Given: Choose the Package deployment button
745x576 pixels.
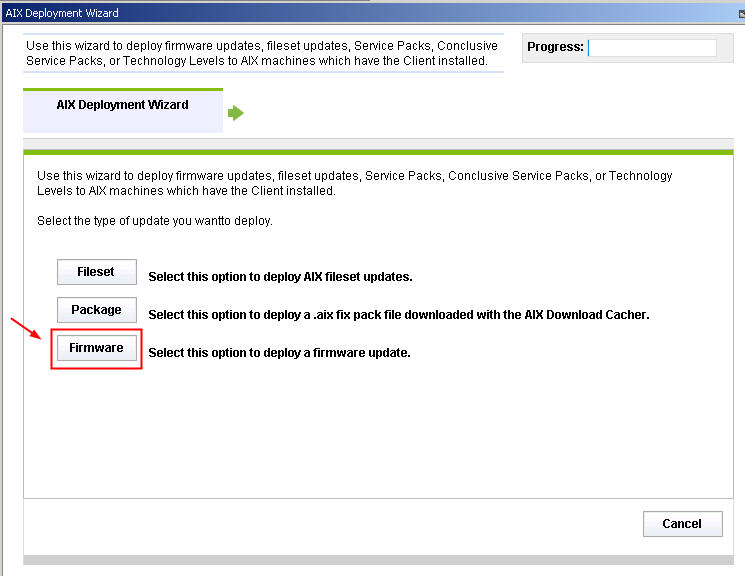Looking at the screenshot, I should pyautogui.click(x=96, y=310).
